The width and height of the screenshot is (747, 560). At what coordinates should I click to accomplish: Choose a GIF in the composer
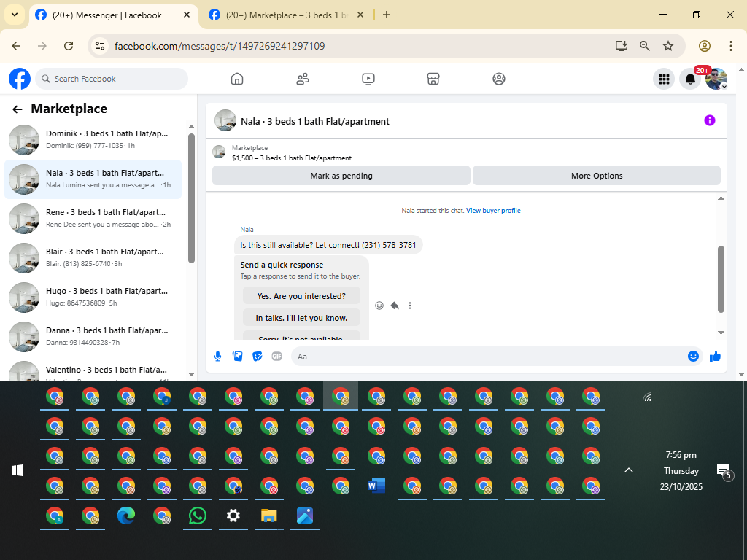276,356
